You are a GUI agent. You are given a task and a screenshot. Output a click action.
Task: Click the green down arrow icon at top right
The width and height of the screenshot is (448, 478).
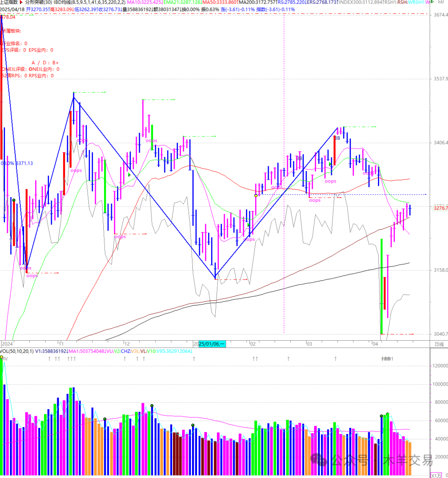tap(432, 2)
